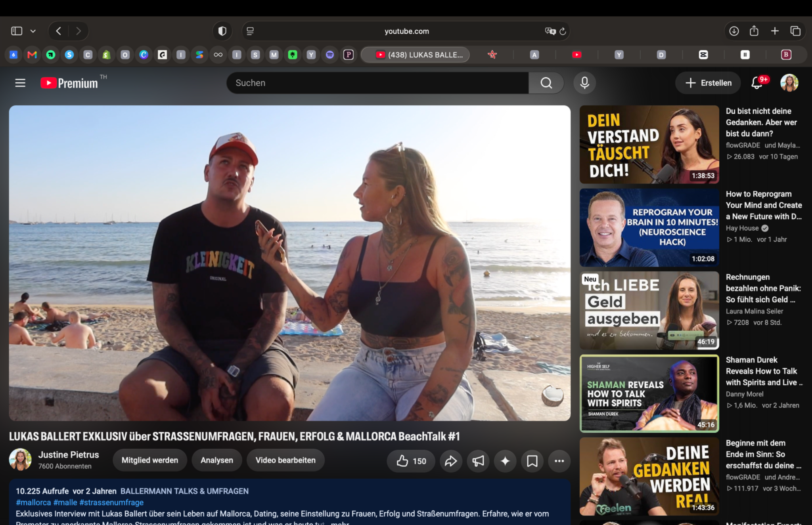
Task: Share the video with the arrow icon
Action: point(451,461)
